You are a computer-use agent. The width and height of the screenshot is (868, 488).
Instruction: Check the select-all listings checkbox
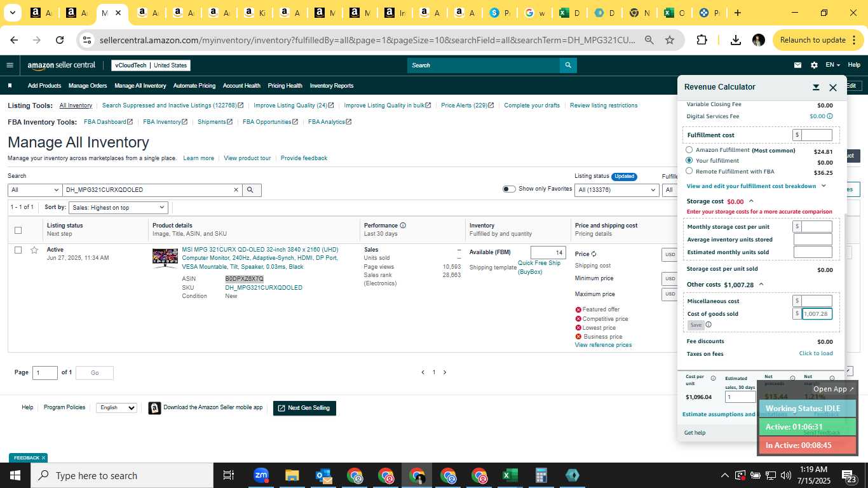click(18, 230)
